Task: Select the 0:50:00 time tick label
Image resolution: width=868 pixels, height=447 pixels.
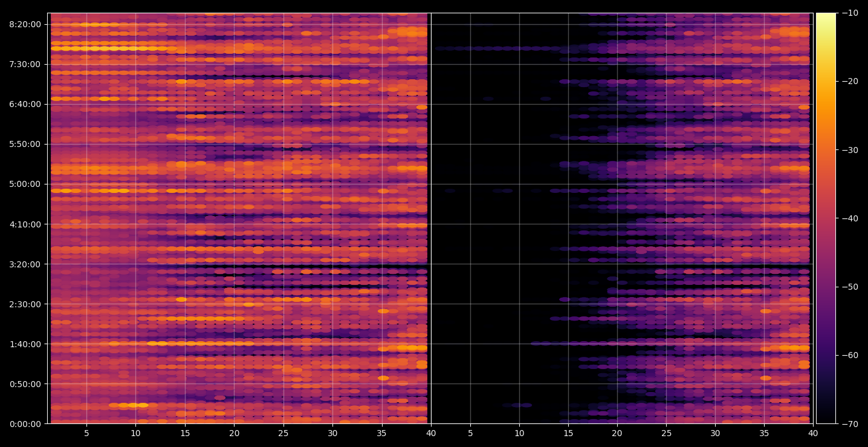Action: click(25, 383)
